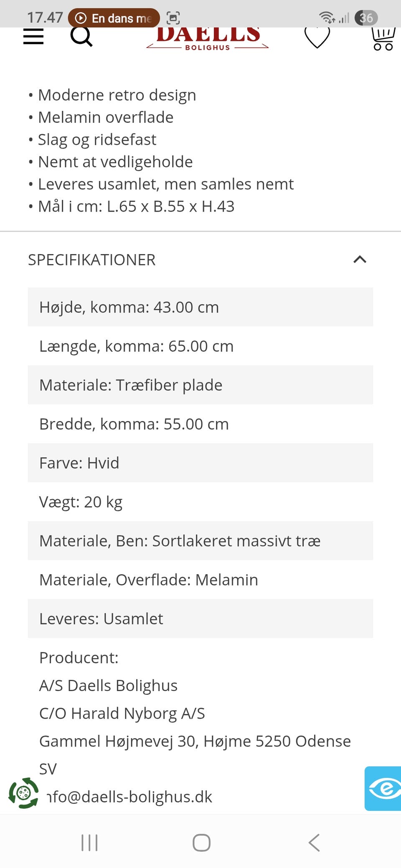401x868 pixels.
Task: Tap the SPECIFIKATIONER section heading
Action: coord(92,260)
